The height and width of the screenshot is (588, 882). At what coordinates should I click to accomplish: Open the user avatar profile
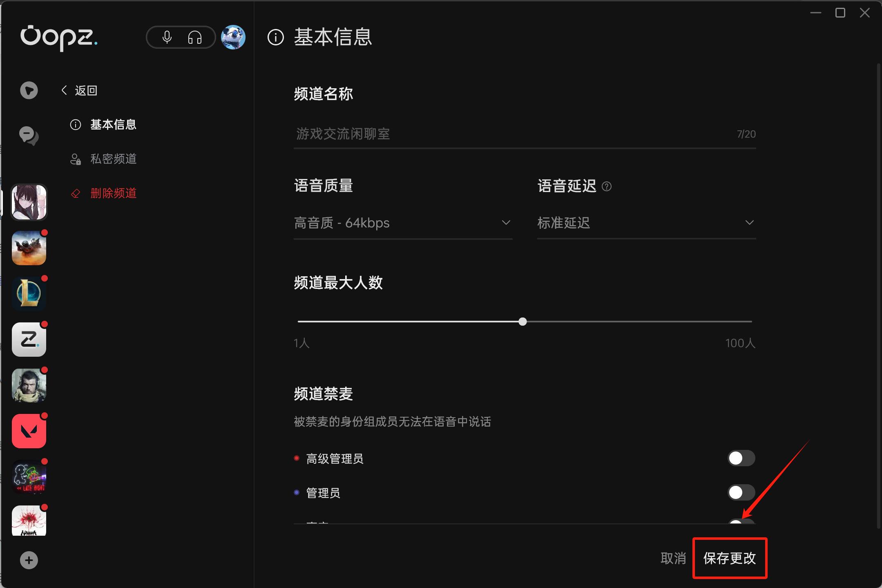pyautogui.click(x=233, y=37)
